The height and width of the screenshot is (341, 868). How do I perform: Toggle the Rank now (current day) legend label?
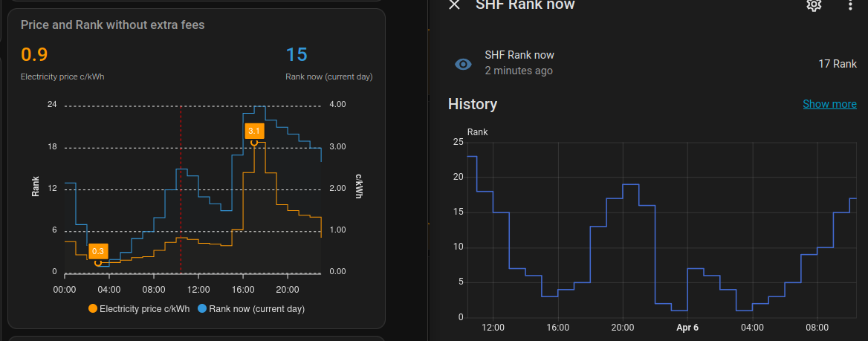pyautogui.click(x=256, y=309)
